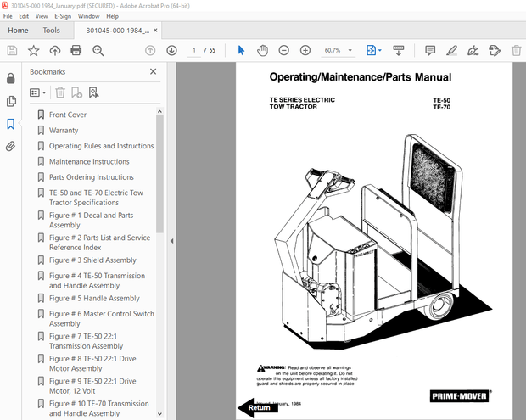The image size is (526, 420).
Task: Open the scrolling mode keyboard icon
Action: (x=399, y=51)
